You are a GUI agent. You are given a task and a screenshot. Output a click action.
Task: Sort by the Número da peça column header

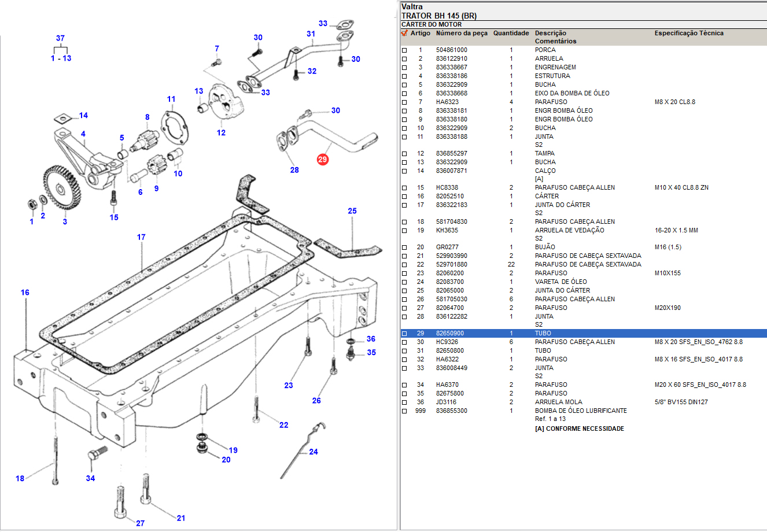pos(462,34)
